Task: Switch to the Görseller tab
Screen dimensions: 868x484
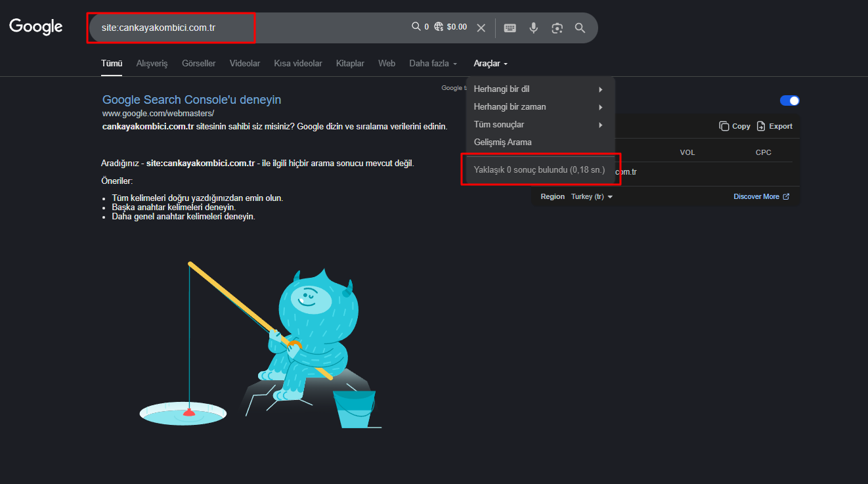Action: (199, 64)
